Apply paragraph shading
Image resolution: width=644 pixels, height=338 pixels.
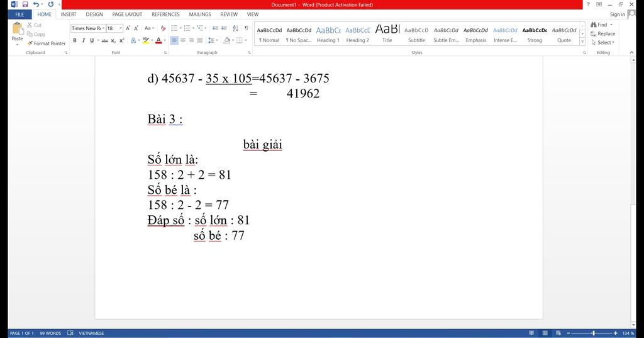(x=226, y=40)
